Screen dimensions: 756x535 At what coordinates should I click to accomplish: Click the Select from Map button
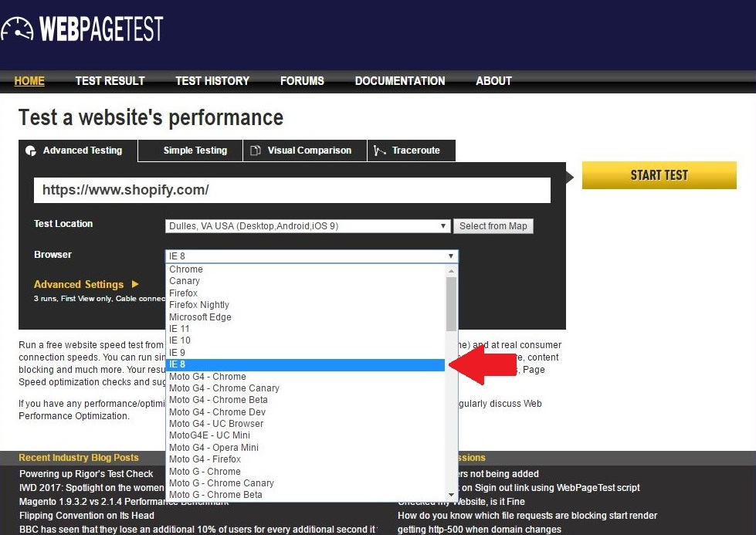tap(493, 225)
